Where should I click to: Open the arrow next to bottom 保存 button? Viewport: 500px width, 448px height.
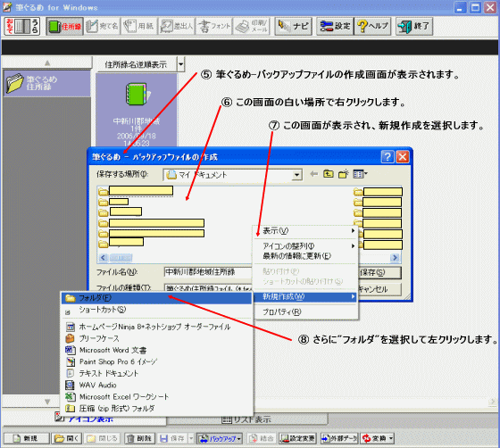(x=191, y=438)
